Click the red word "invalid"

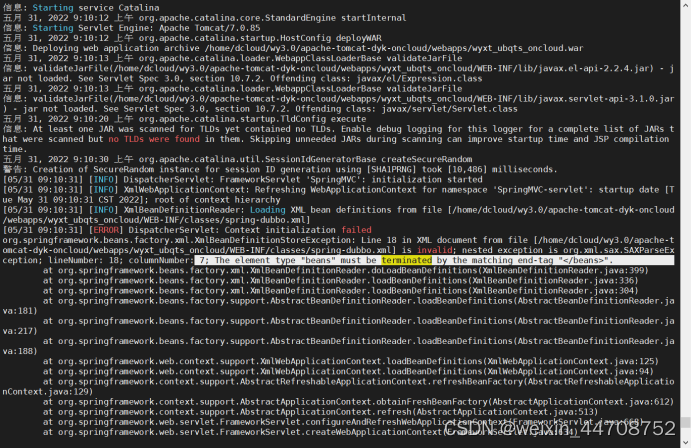(x=435, y=250)
